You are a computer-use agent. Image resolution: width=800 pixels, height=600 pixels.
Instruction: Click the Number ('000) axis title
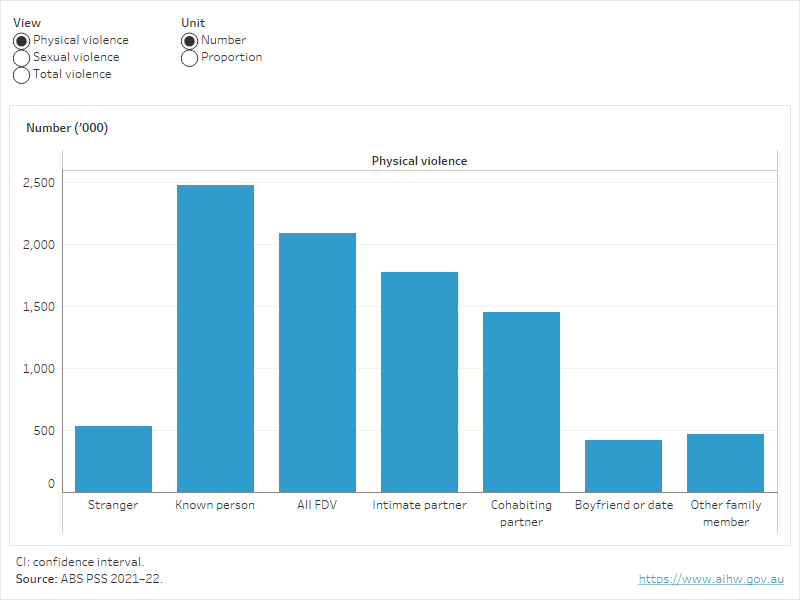point(67,128)
